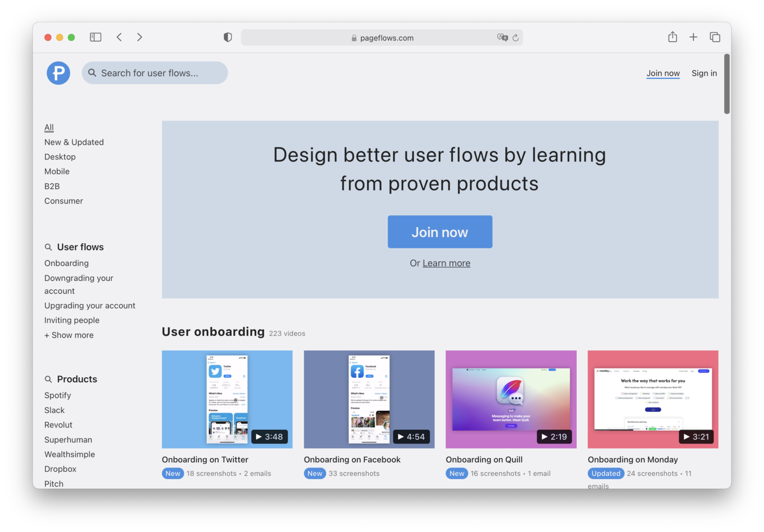Open the User onboarding section heading
The width and height of the screenshot is (764, 532).
point(213,331)
